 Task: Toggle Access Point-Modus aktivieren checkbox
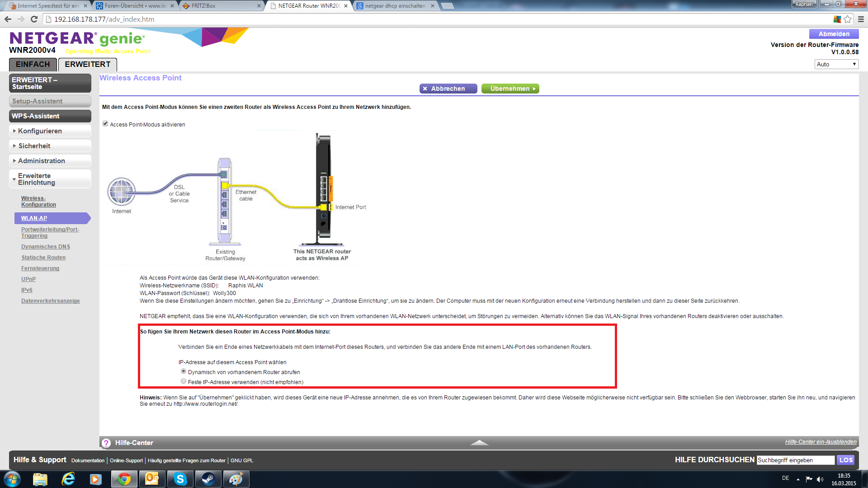point(105,124)
